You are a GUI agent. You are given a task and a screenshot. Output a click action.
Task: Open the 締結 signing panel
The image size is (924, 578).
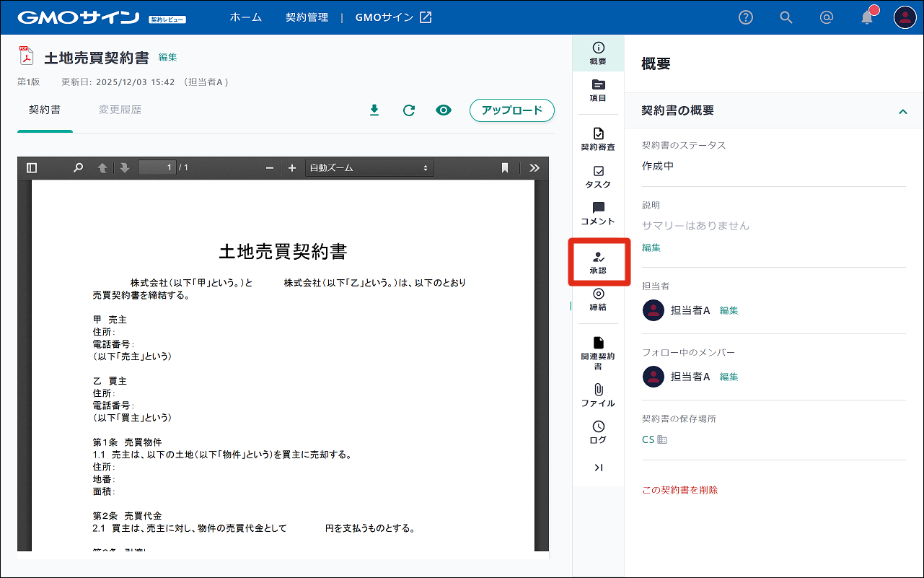pos(598,299)
